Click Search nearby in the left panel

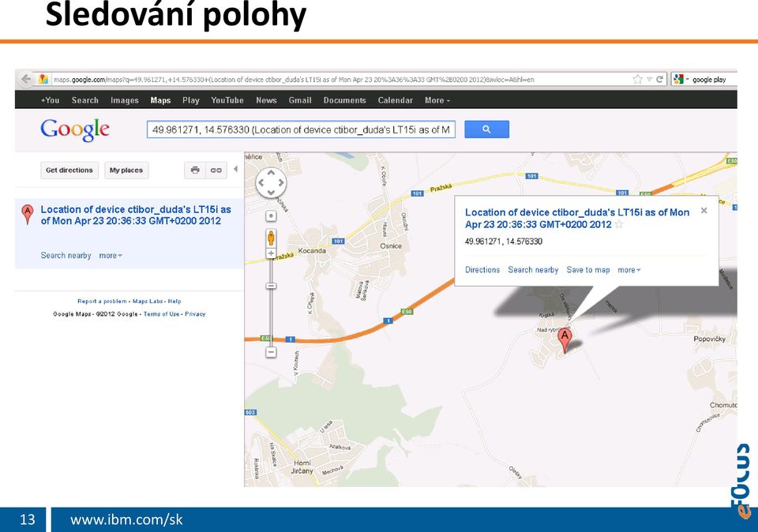pos(66,255)
